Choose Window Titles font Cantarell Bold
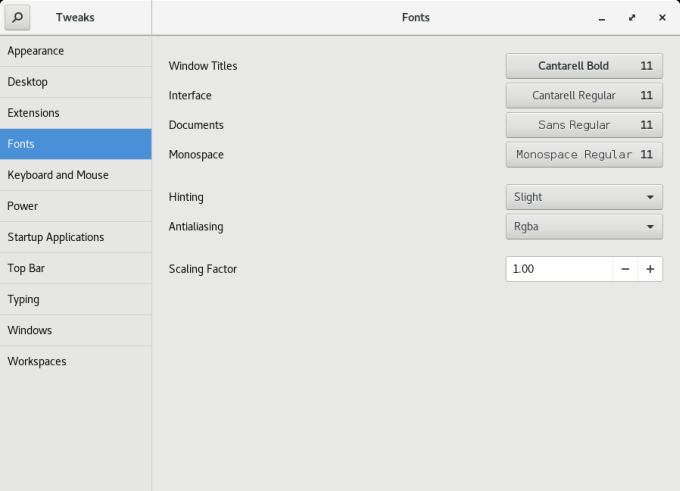 pyautogui.click(x=584, y=66)
